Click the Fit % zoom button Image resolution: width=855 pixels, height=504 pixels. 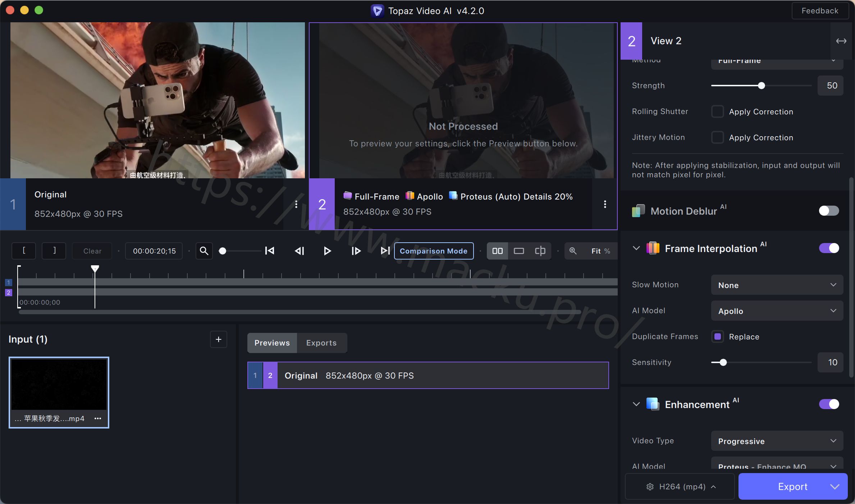pos(600,251)
